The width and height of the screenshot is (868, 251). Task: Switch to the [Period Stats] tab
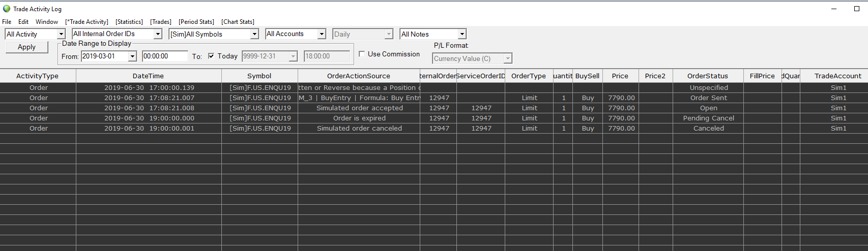(196, 22)
